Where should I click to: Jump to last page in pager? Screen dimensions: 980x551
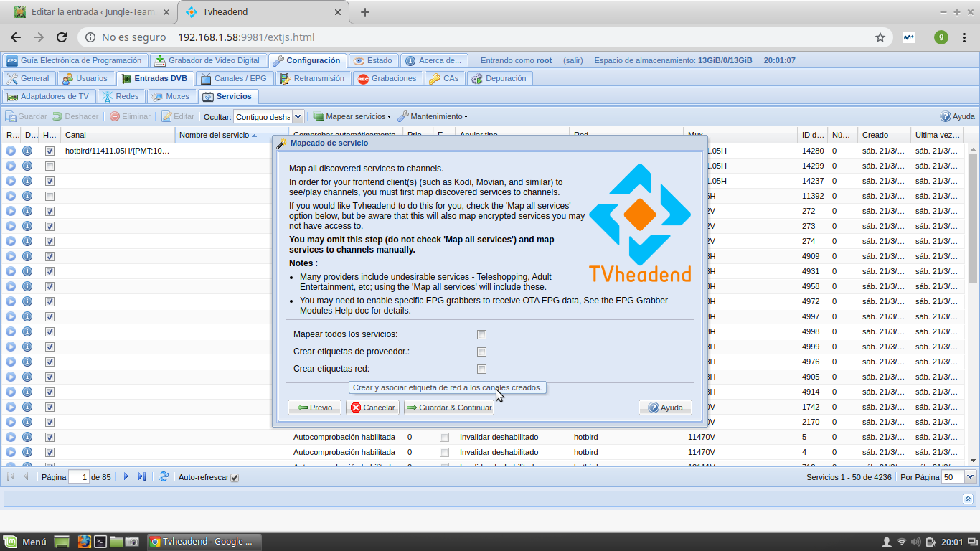click(x=142, y=477)
